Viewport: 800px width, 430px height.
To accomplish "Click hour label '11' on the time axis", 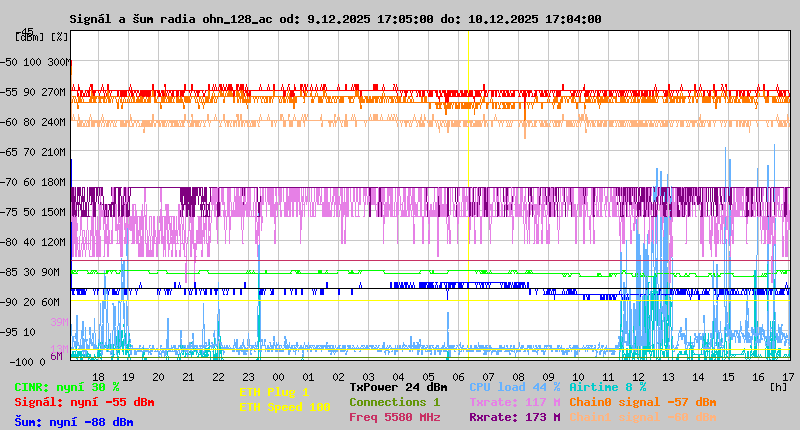I will point(608,377).
